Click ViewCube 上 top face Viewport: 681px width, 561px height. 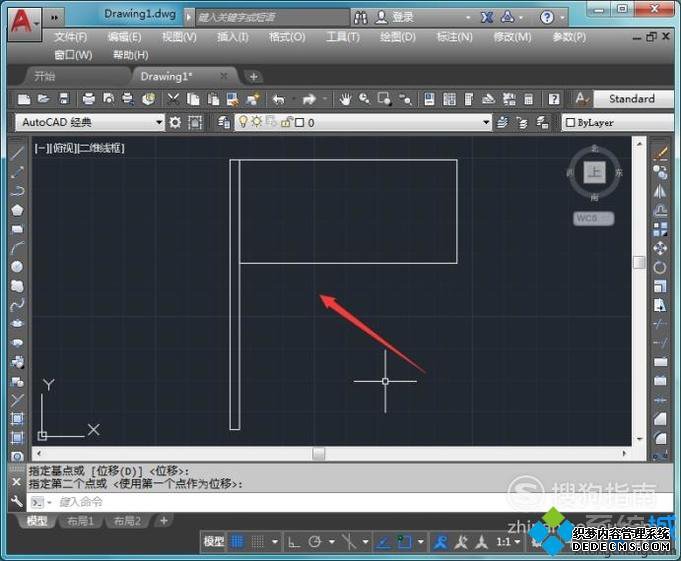tap(594, 172)
